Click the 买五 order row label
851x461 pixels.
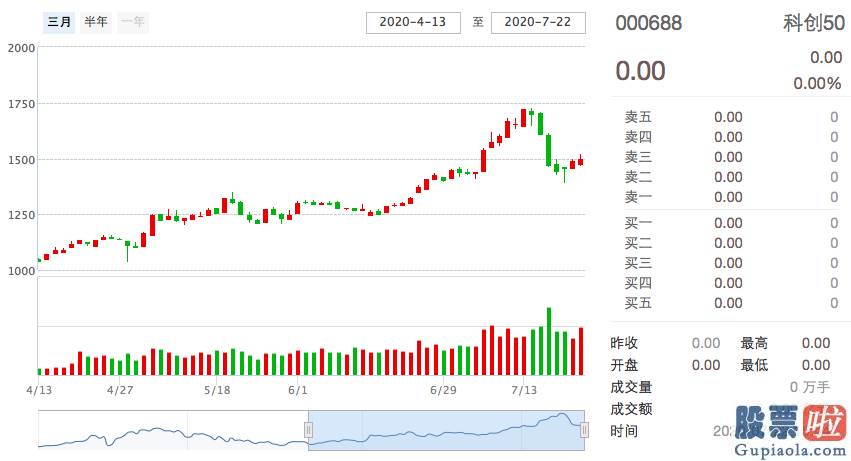tap(638, 303)
